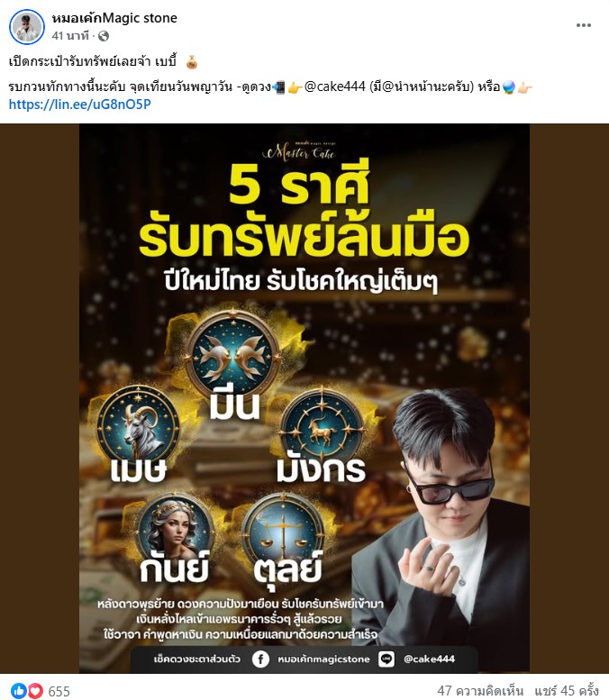Open the three-dot post options menu

(x=584, y=25)
